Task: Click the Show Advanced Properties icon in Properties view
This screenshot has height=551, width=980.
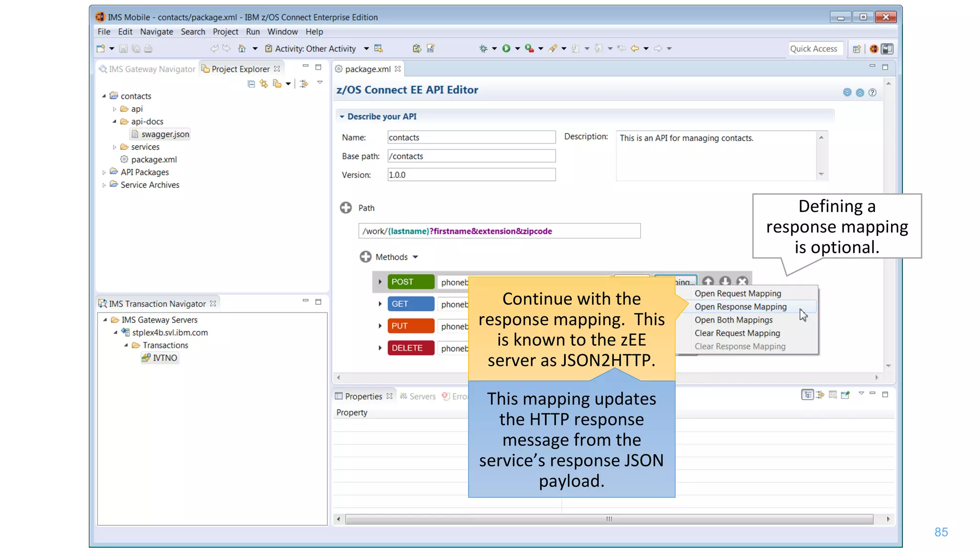Action: [x=820, y=395]
